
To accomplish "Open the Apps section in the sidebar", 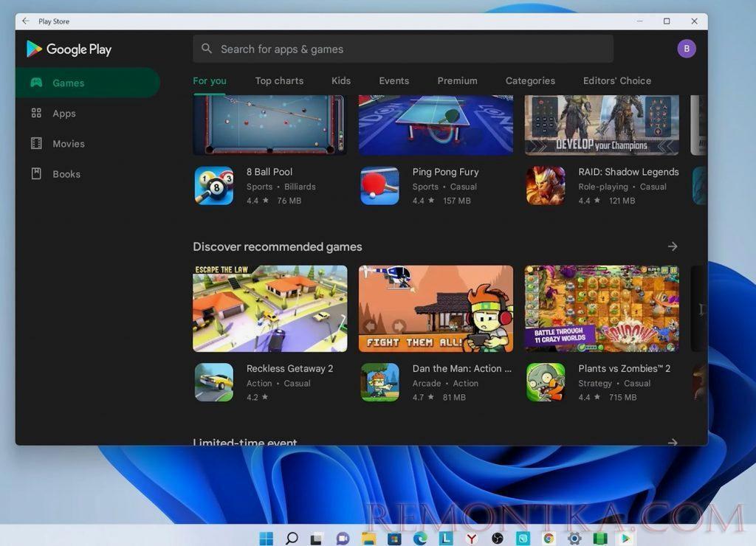I will click(x=63, y=113).
